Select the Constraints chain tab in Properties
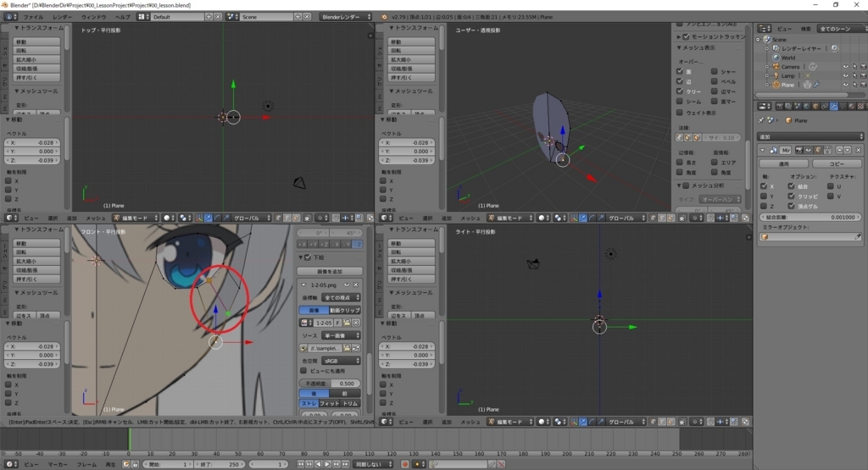This screenshot has height=470, width=868. coord(824,106)
